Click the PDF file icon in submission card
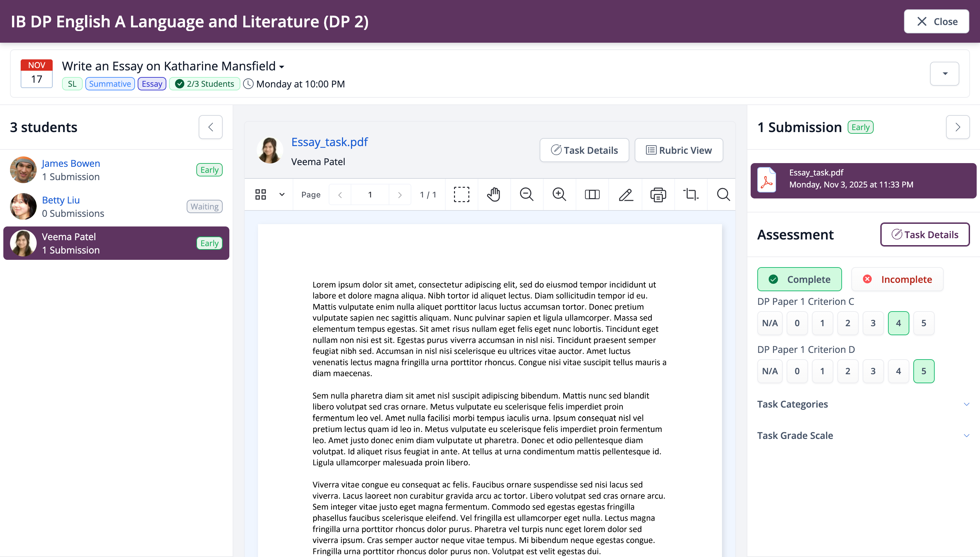 pyautogui.click(x=767, y=180)
